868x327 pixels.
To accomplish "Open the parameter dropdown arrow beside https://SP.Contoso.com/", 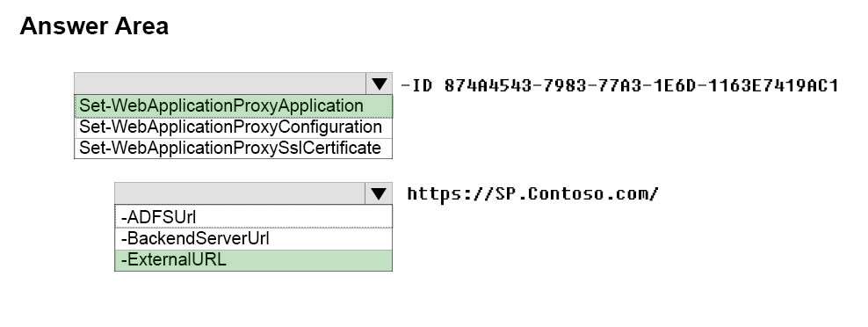I will click(379, 193).
